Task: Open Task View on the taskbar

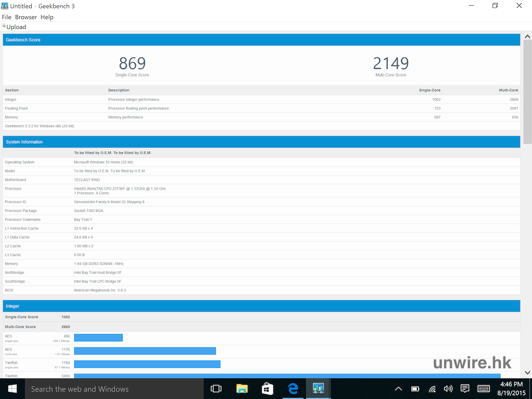Action: click(216, 389)
